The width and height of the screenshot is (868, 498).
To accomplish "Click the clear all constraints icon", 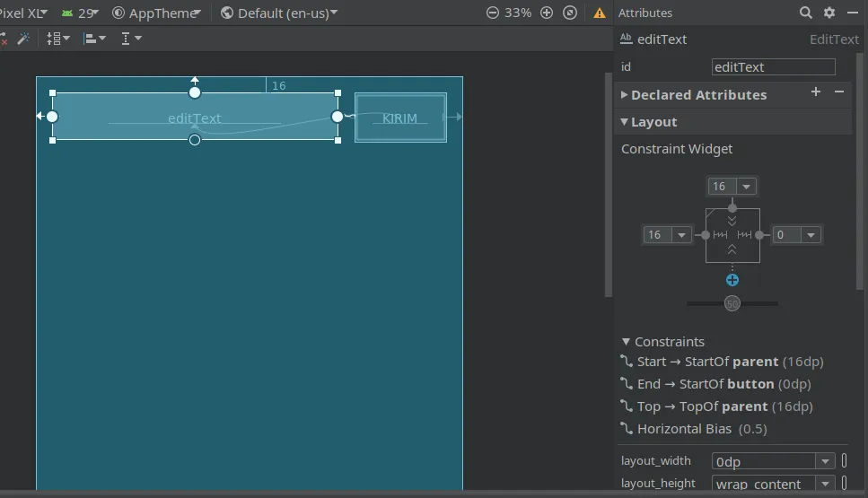I will coord(3,39).
